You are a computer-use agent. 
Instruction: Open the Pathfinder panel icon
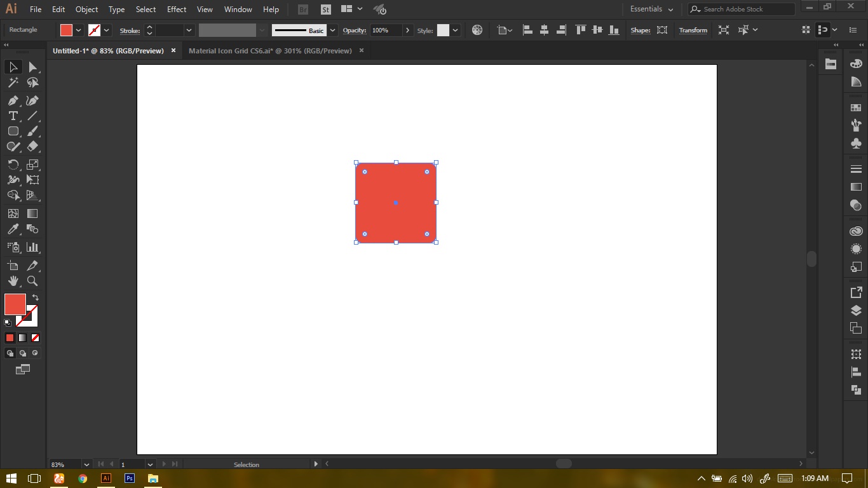coord(856,390)
